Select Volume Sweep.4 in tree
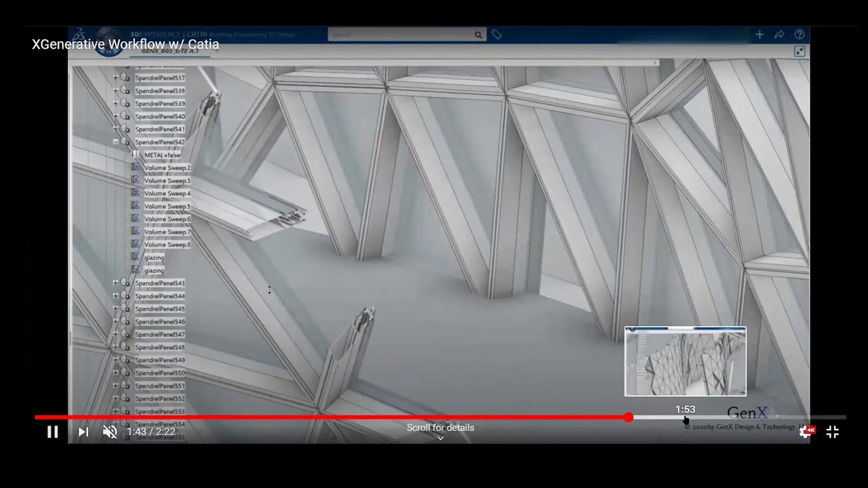 (x=167, y=194)
